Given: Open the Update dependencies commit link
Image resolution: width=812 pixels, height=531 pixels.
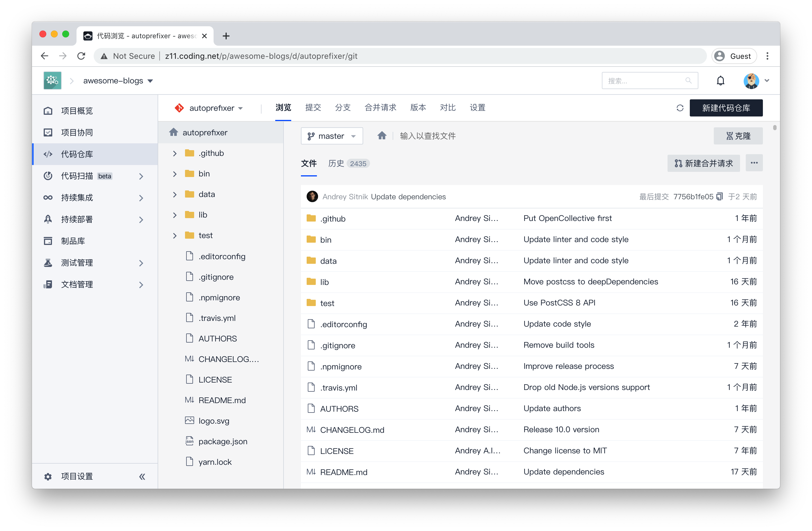Looking at the screenshot, I should point(408,197).
